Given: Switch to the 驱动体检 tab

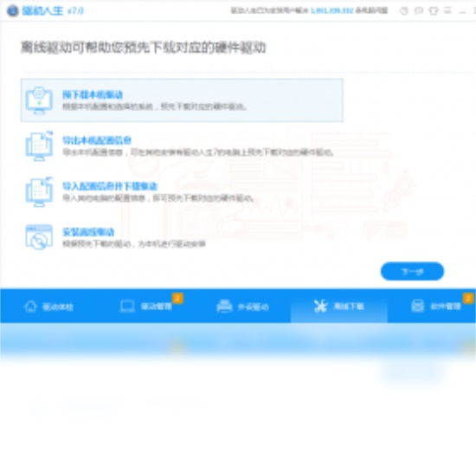Looking at the screenshot, I should 48,307.
